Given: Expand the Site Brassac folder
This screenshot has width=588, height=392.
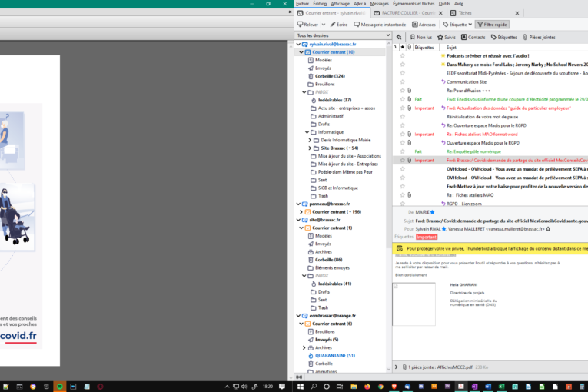Looking at the screenshot, I should click(x=310, y=148).
